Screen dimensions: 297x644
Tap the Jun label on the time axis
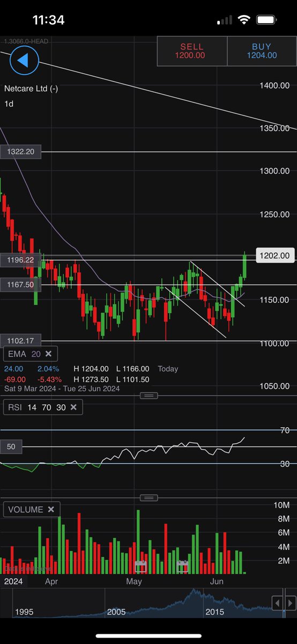pyautogui.click(x=217, y=581)
